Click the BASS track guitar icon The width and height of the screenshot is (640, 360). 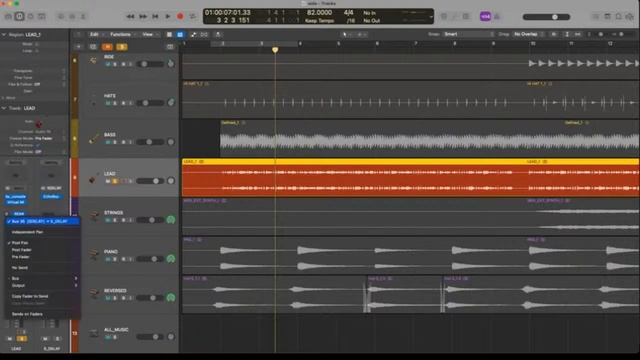[x=93, y=139]
